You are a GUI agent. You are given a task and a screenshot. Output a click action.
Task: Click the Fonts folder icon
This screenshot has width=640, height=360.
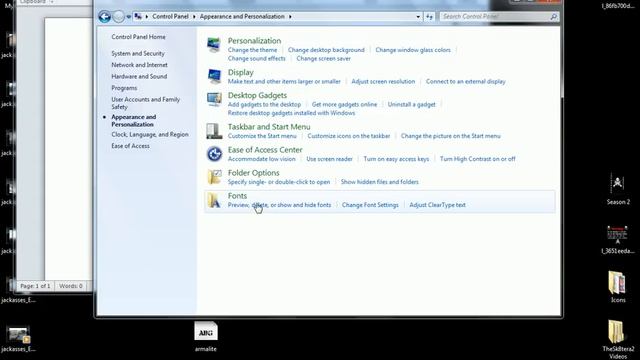[214, 200]
